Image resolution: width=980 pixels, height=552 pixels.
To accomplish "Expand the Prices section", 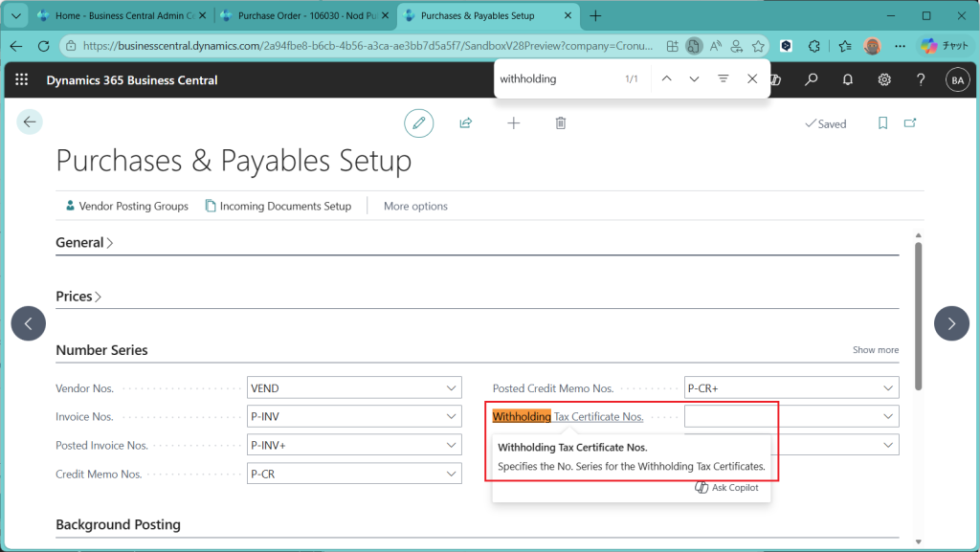I will (x=78, y=297).
